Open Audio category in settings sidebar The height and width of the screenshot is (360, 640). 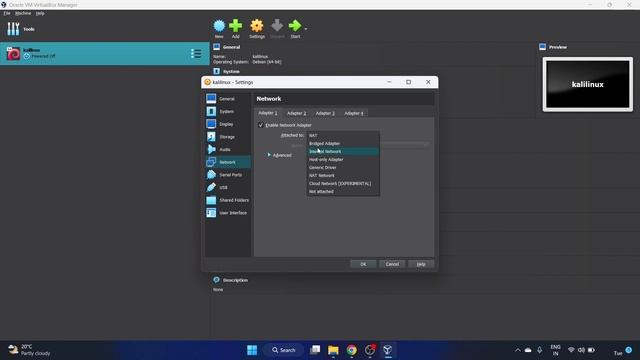tap(228, 149)
